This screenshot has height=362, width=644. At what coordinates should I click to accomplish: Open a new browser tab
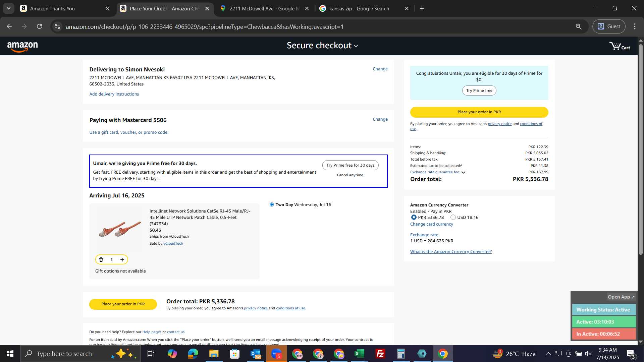[422, 8]
